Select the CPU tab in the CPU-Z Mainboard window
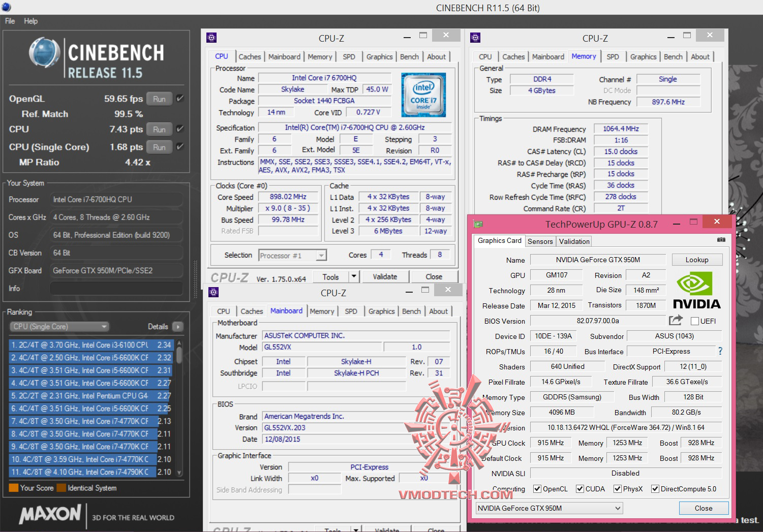Image resolution: width=763 pixels, height=532 pixels. 223,311
